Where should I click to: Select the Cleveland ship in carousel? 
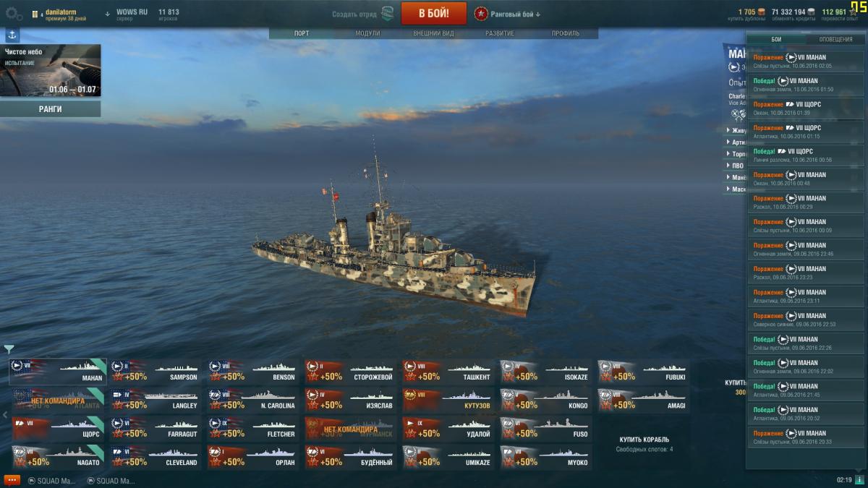(156, 458)
